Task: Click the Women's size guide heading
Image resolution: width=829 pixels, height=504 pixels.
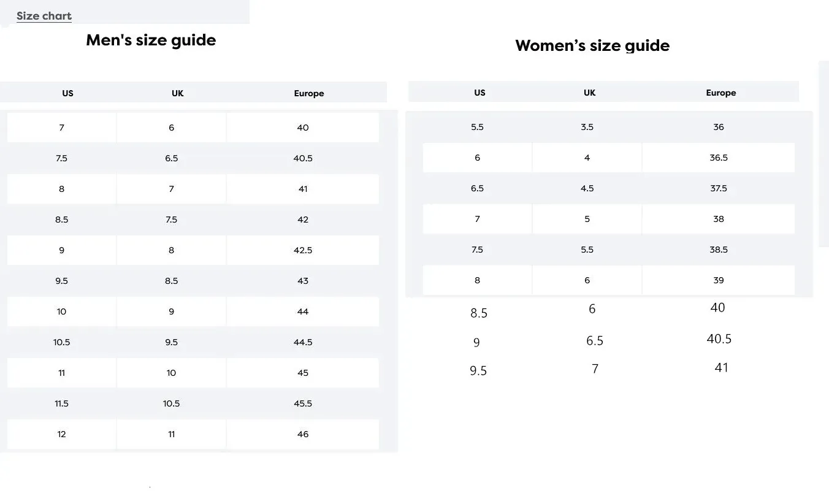Action: [x=592, y=45]
